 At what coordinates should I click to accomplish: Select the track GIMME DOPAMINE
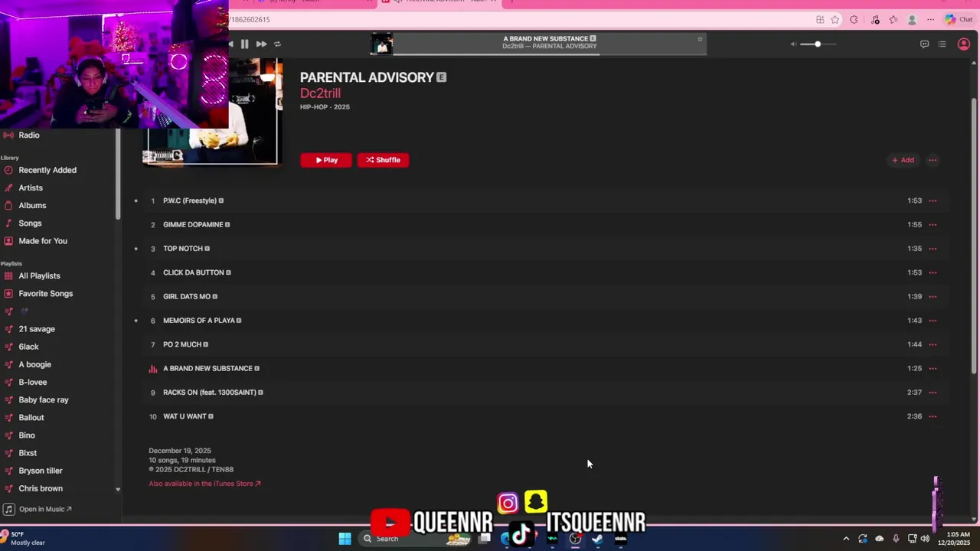point(193,224)
